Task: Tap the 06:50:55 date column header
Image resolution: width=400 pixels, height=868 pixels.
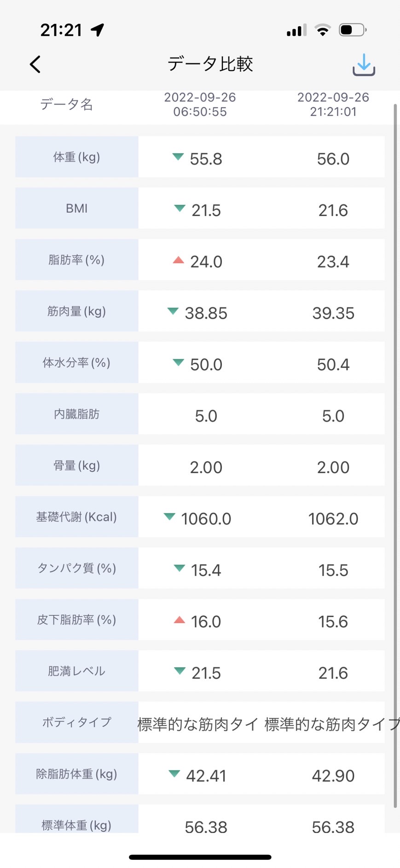Action: (x=200, y=105)
